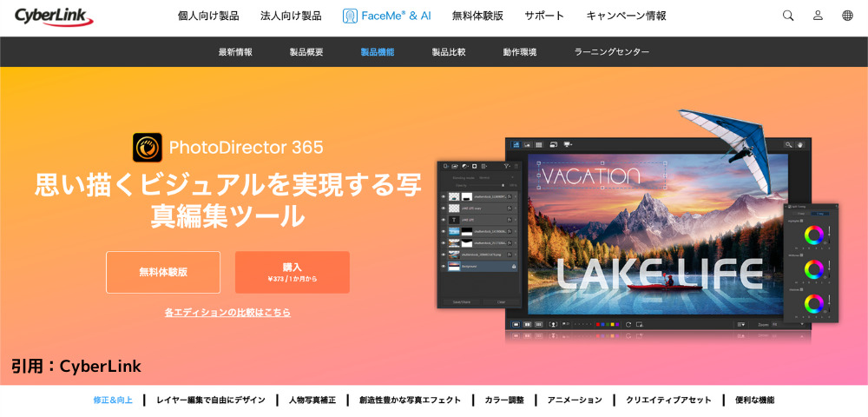The width and height of the screenshot is (868, 417).
Task: Click the red color label swatch
Action: (598, 325)
